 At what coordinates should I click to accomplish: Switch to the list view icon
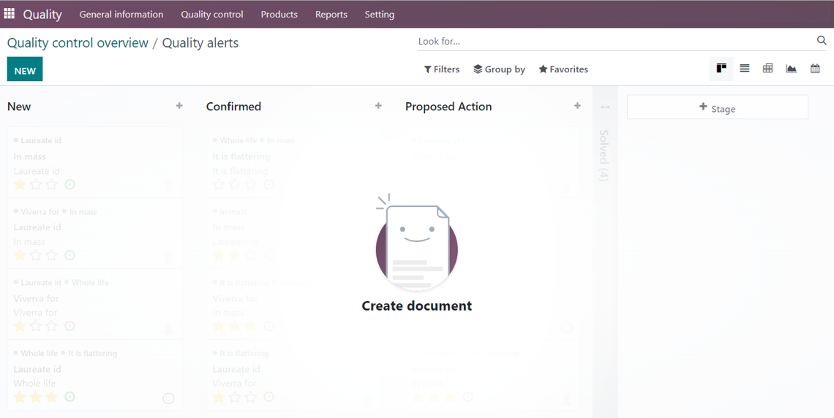point(745,69)
